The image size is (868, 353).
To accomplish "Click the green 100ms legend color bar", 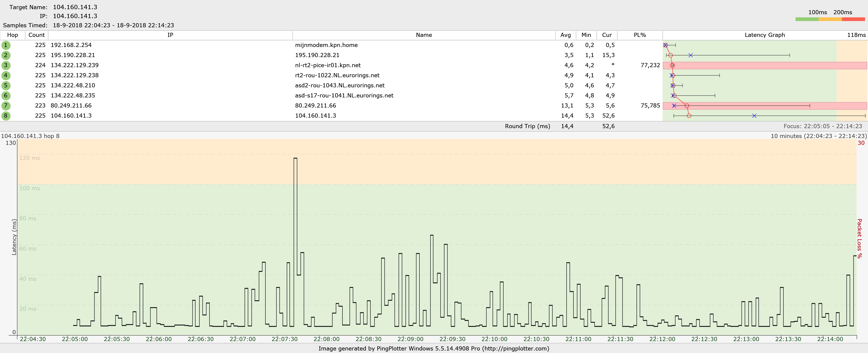I will pos(807,19).
